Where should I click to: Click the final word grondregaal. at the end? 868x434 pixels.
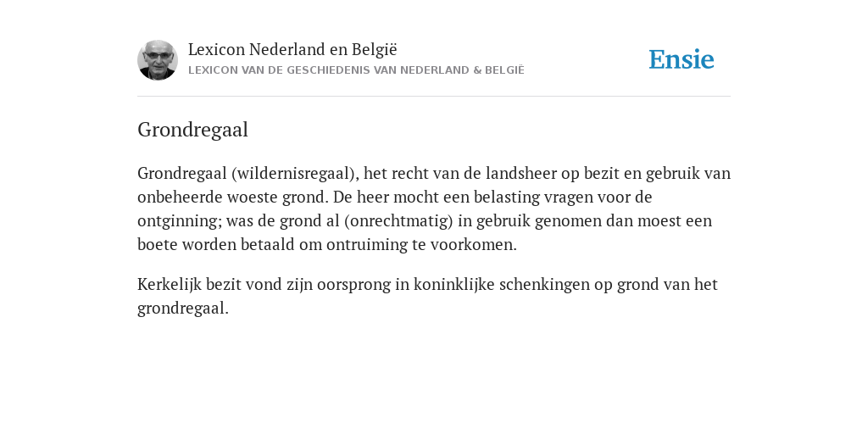tap(183, 309)
